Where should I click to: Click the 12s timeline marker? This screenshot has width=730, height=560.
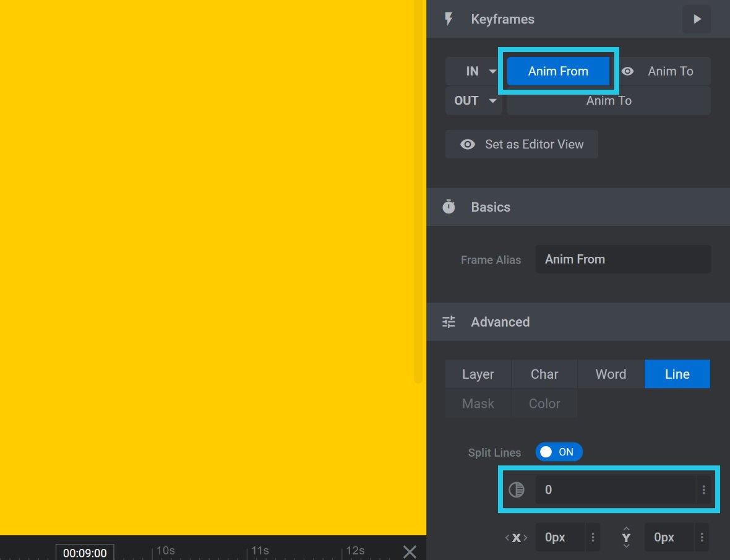coord(354,551)
